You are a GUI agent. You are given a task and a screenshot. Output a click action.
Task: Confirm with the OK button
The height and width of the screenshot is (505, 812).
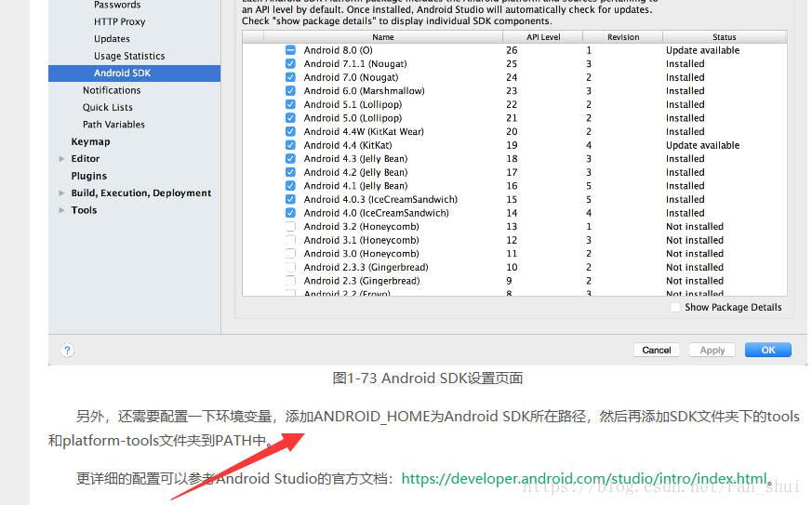click(768, 350)
